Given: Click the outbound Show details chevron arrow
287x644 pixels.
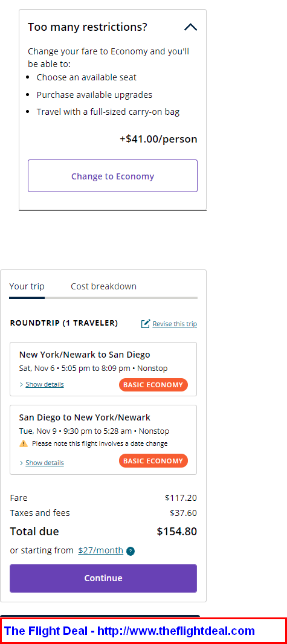Looking at the screenshot, I should point(21,384).
